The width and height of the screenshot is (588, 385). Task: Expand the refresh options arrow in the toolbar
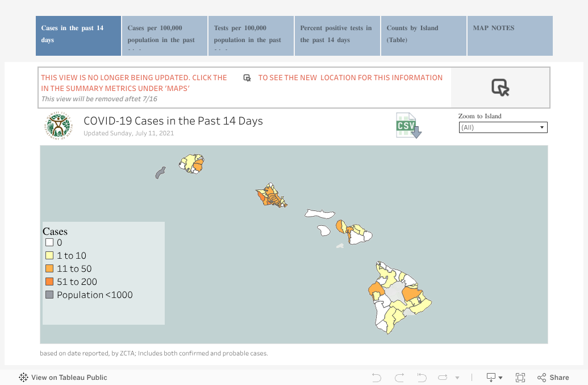click(456, 377)
